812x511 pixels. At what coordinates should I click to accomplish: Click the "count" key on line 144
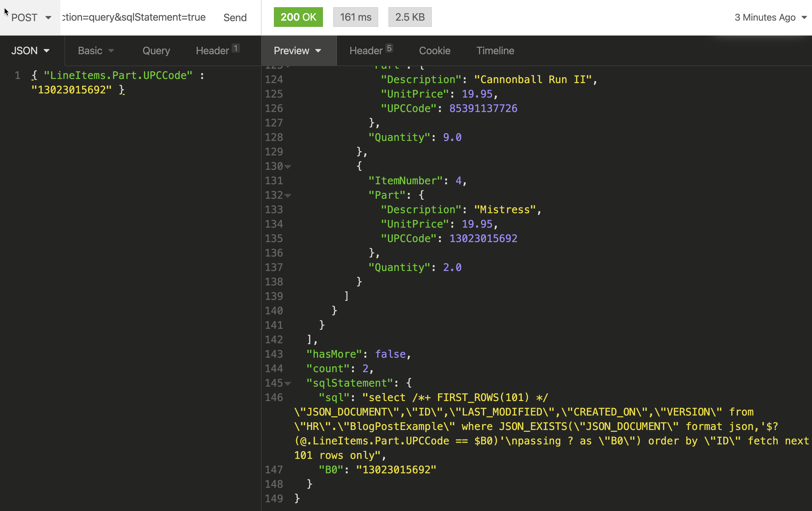click(x=328, y=369)
